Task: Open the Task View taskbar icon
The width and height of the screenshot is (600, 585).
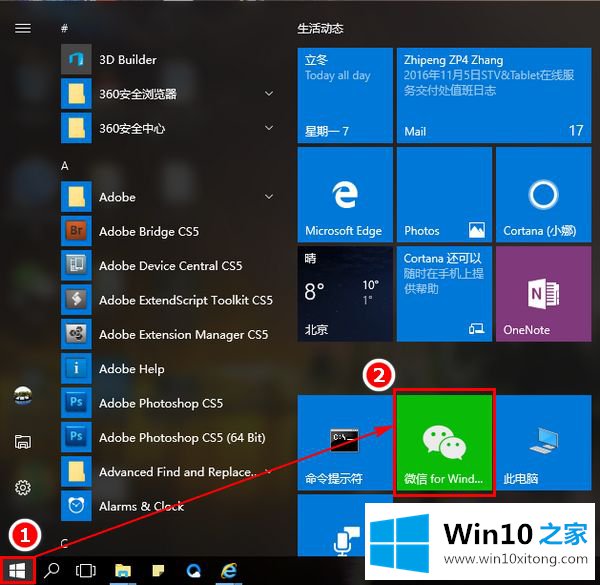Action: pos(86,571)
